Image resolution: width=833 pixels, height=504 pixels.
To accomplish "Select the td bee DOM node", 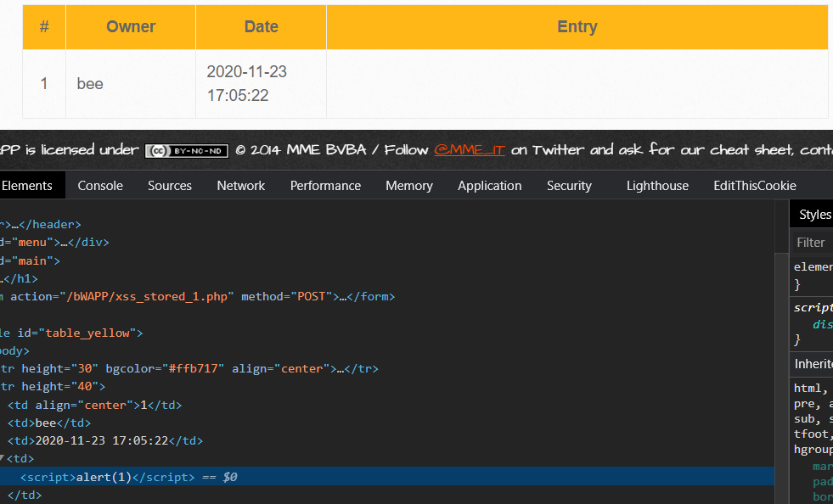I will click(x=49, y=423).
